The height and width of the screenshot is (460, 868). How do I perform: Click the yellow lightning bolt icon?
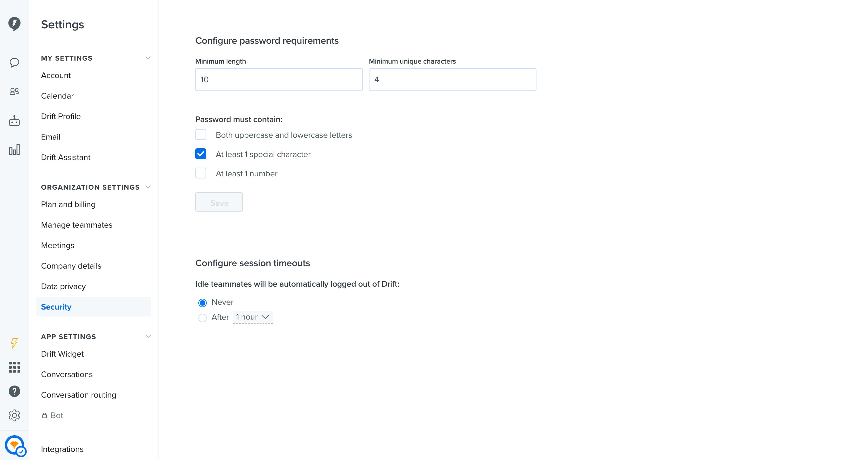14,343
